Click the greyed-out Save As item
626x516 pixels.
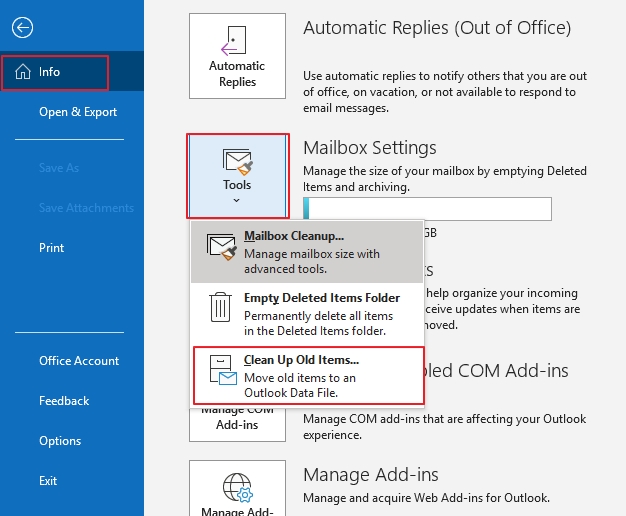[x=59, y=168]
